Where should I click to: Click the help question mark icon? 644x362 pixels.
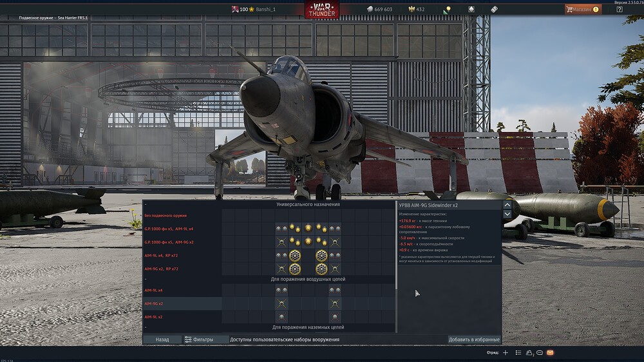tap(620, 9)
